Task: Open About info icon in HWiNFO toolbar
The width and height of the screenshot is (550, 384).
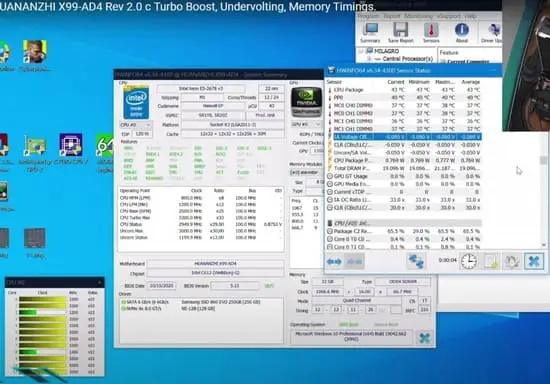Action: [462, 33]
